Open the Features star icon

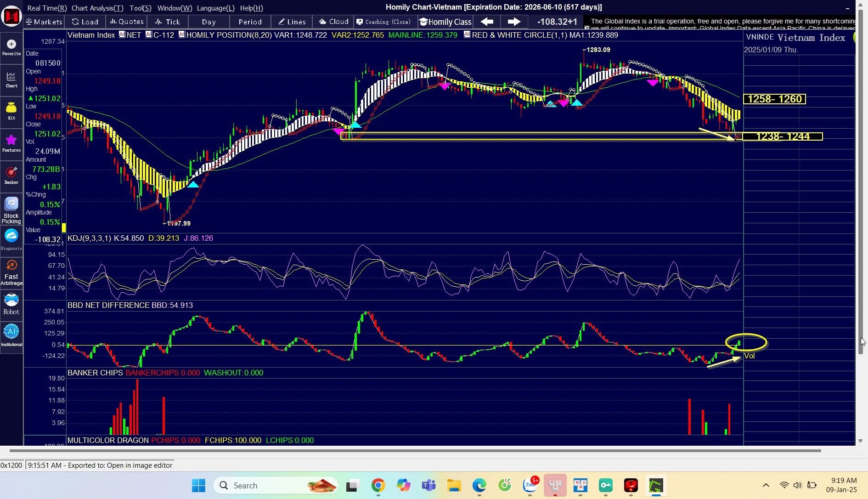click(11, 143)
